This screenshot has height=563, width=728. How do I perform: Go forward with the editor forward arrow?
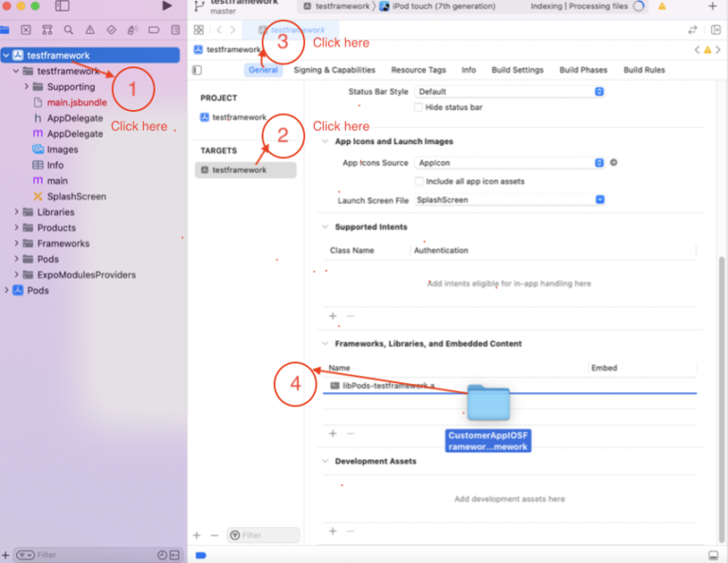point(232,30)
